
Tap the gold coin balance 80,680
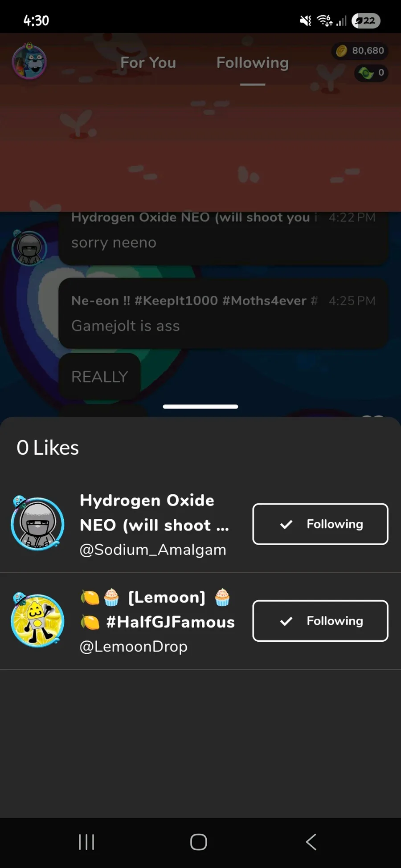360,51
